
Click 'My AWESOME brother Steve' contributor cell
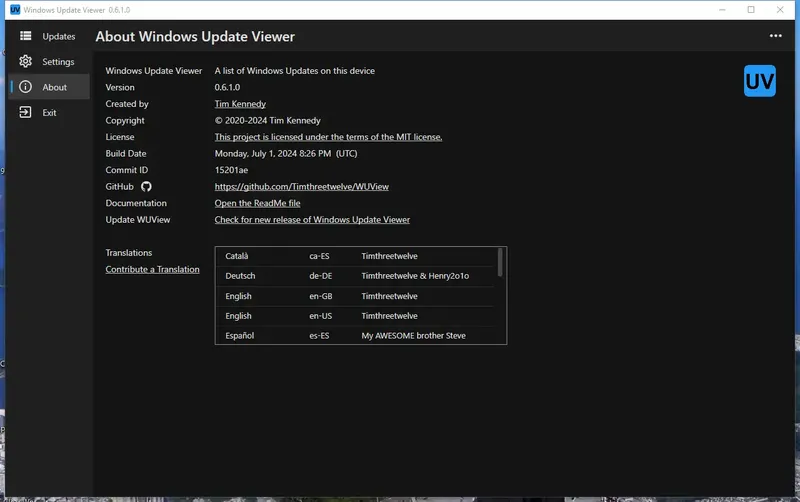[x=413, y=336]
